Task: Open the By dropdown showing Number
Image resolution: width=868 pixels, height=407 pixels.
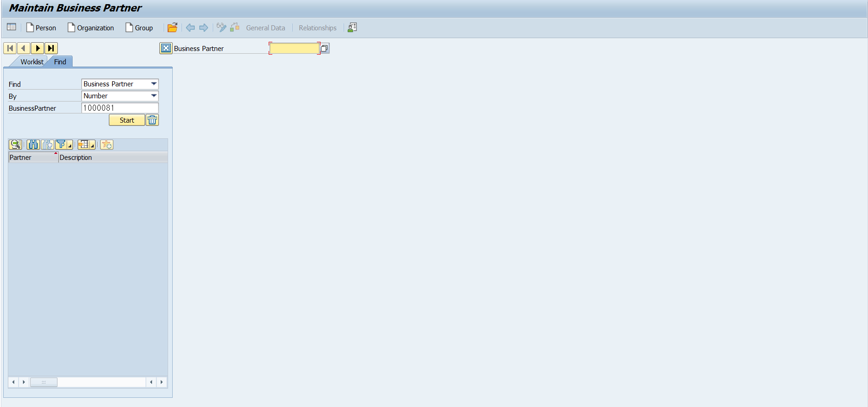Action: [x=120, y=96]
